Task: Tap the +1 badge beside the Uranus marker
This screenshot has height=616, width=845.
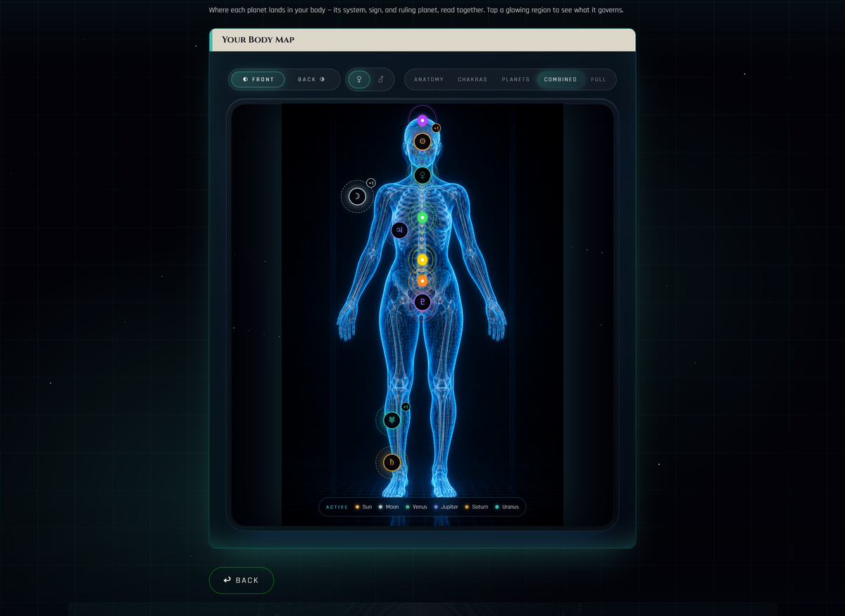Action: coord(406,407)
